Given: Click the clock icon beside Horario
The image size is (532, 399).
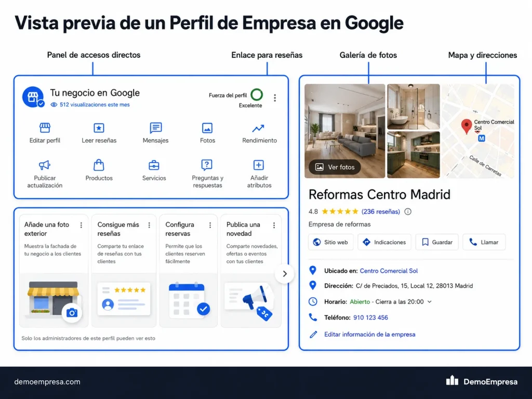Looking at the screenshot, I should click(x=313, y=301).
